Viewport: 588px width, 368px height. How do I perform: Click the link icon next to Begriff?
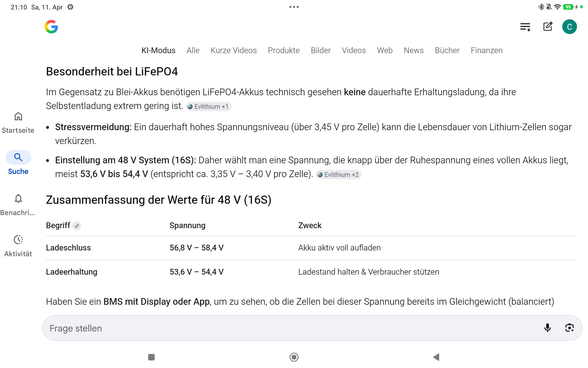pyautogui.click(x=77, y=226)
